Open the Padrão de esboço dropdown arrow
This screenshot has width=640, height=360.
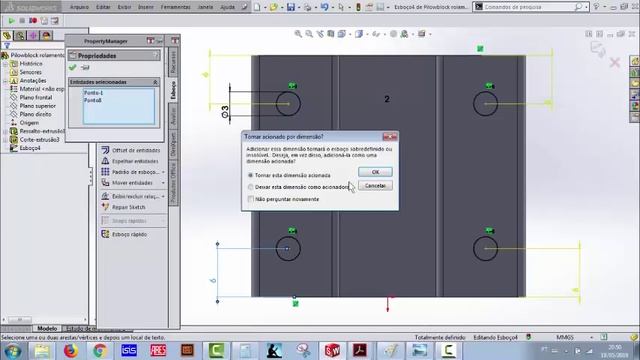pos(163,172)
